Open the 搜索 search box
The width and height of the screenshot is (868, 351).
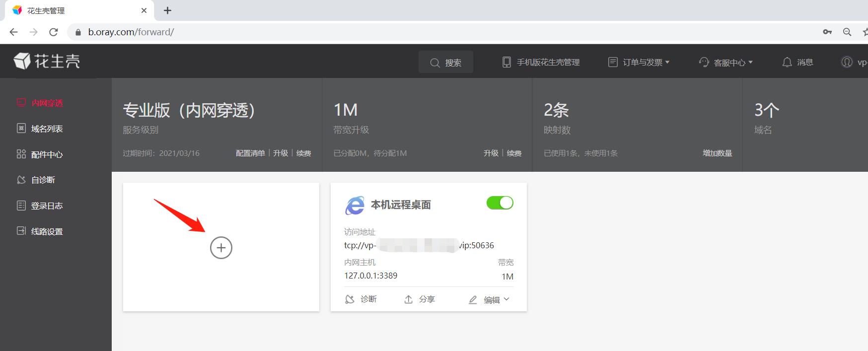(x=445, y=62)
